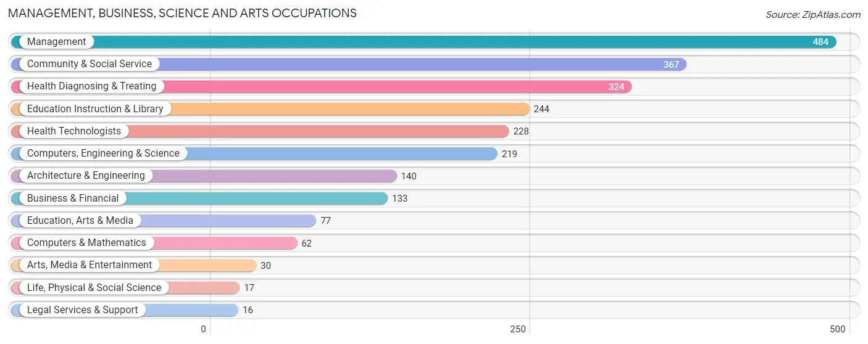868x344 pixels.
Task: Click the Architecture & Engineering label
Action: [x=86, y=176]
